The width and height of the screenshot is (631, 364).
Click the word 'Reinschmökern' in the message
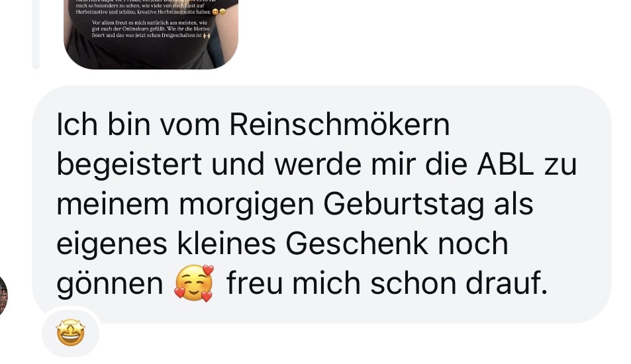coord(340,124)
